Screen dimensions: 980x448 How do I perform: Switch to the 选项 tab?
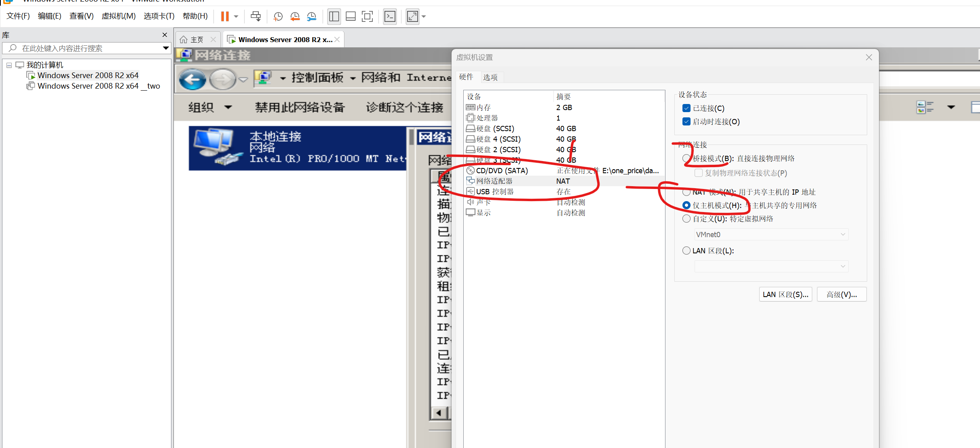tap(490, 77)
